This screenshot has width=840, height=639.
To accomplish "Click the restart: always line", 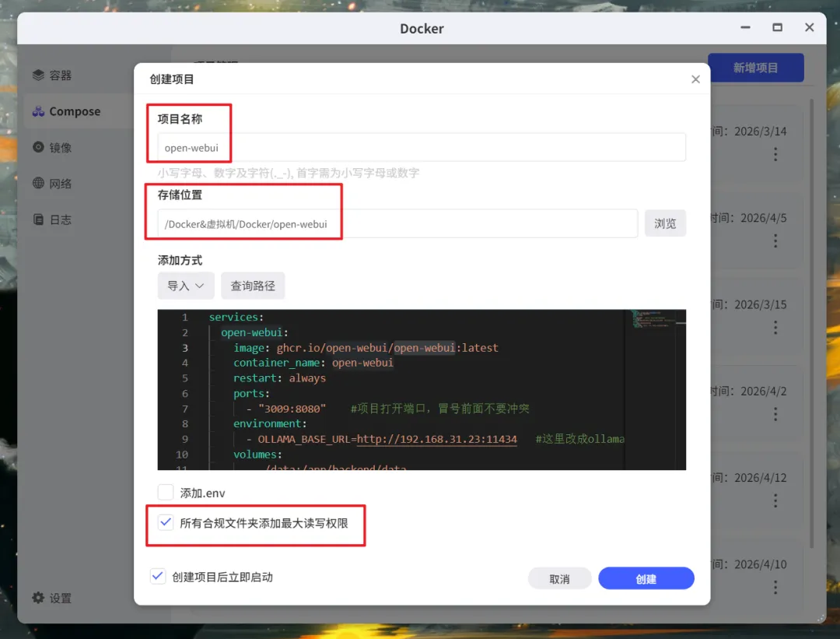I will click(279, 378).
